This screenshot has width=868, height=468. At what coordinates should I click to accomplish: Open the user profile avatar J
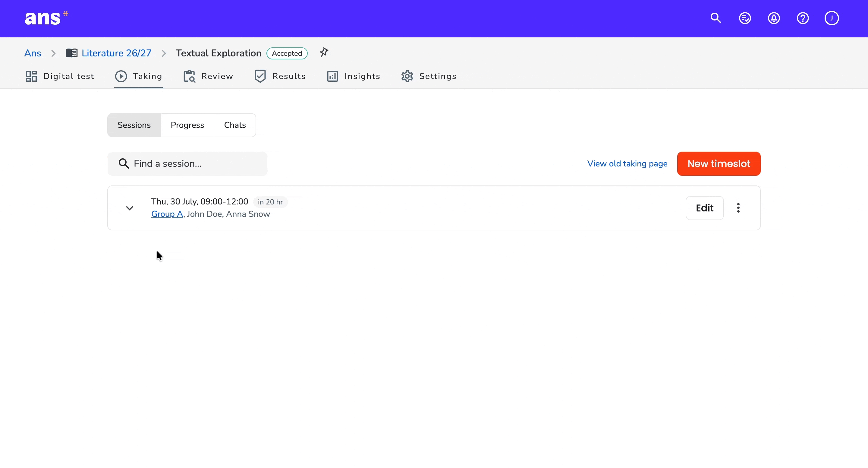(832, 18)
